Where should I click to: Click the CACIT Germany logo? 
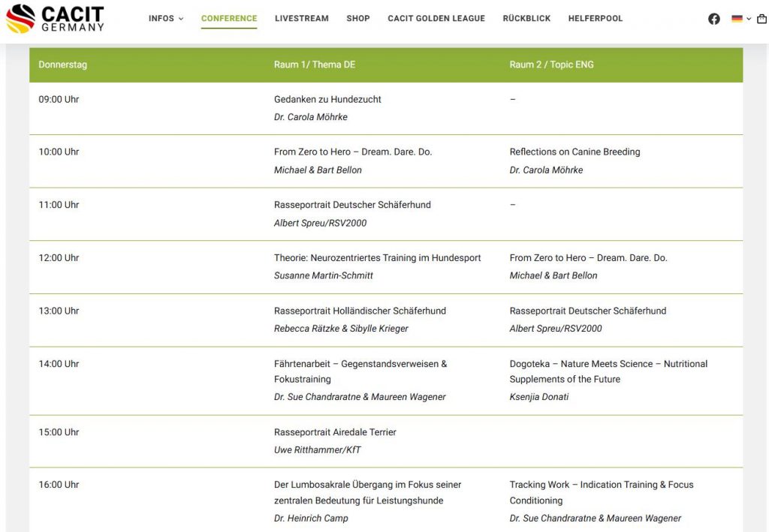[x=55, y=19]
